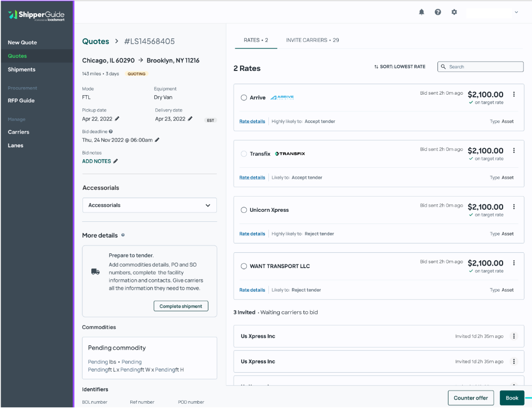Change sorting via SORT: LOWEST RATE
This screenshot has width=532, height=409.
(x=400, y=67)
